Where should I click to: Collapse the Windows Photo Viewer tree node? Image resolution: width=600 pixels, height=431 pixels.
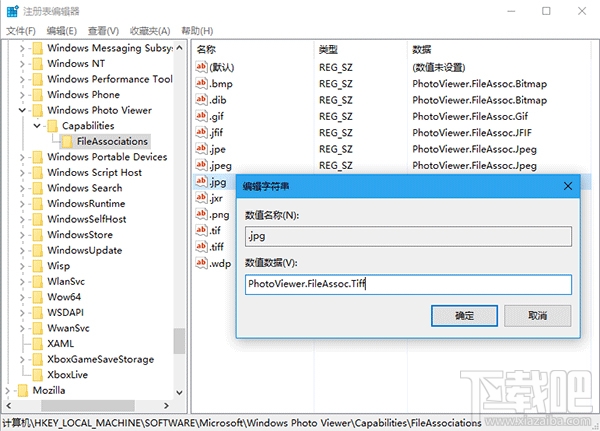(x=22, y=110)
